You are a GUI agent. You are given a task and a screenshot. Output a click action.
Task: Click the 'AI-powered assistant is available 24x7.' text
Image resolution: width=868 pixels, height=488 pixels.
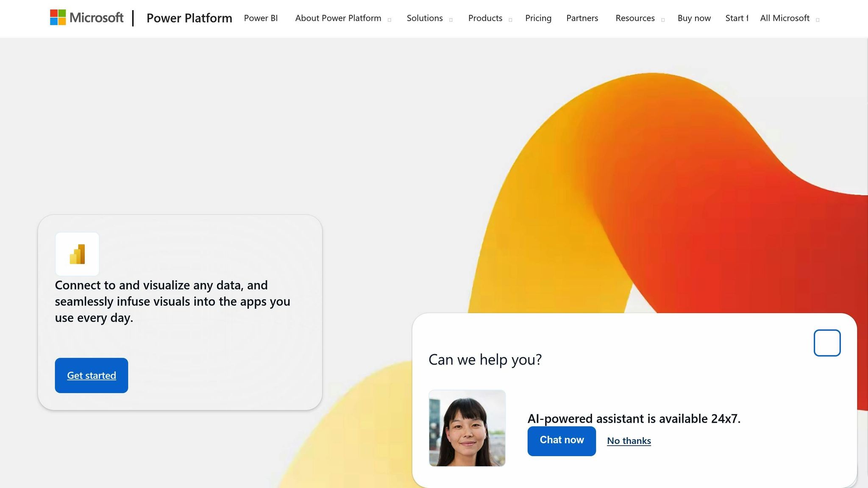(x=634, y=419)
